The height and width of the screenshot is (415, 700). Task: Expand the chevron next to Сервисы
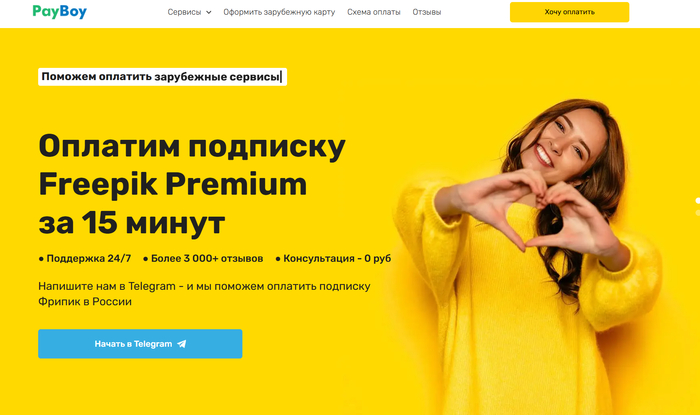(x=208, y=12)
